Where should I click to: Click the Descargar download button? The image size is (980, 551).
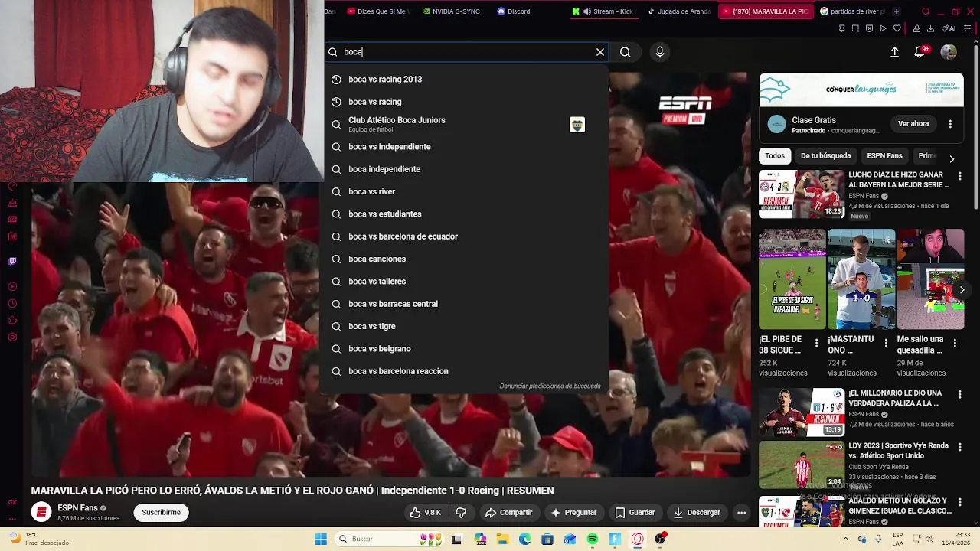pyautogui.click(x=697, y=513)
